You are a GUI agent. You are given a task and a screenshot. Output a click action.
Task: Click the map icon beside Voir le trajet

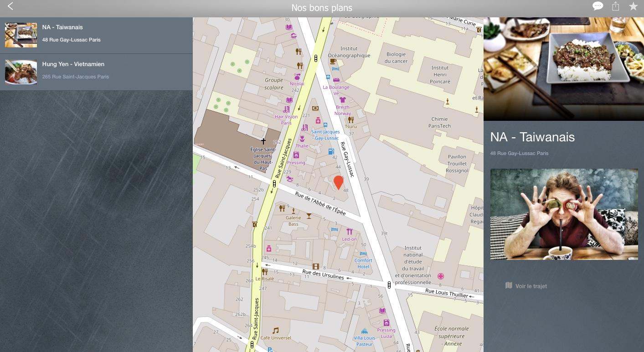coord(509,285)
